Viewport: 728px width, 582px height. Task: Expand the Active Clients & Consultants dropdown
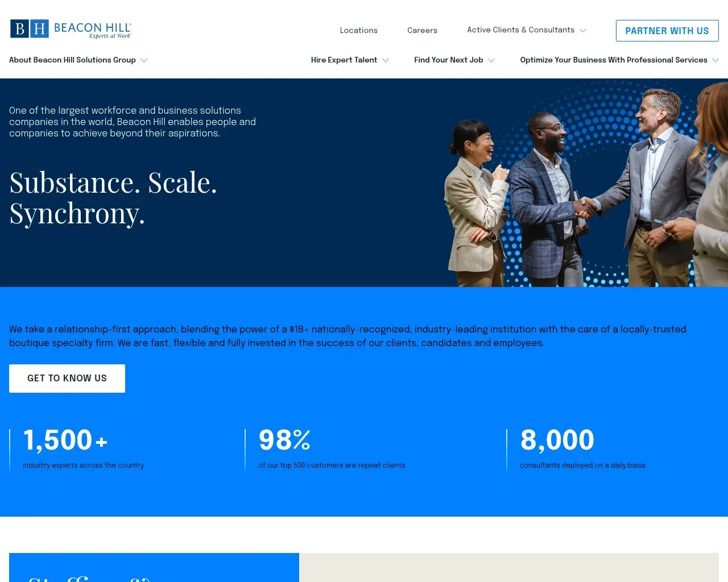click(x=520, y=30)
